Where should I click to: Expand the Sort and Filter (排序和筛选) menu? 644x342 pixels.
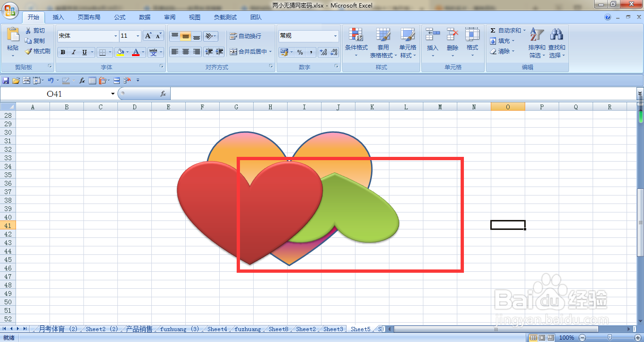pos(537,43)
